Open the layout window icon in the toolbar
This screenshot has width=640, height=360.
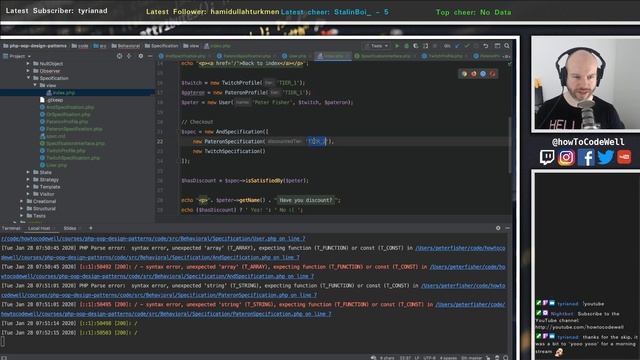pos(497,46)
